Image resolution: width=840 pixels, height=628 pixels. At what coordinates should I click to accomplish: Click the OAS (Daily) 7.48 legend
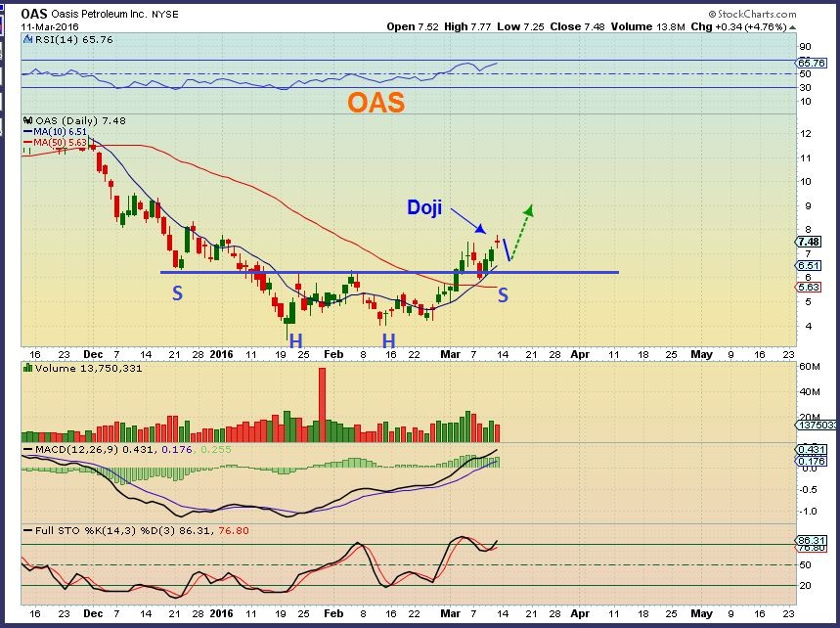[x=80, y=121]
